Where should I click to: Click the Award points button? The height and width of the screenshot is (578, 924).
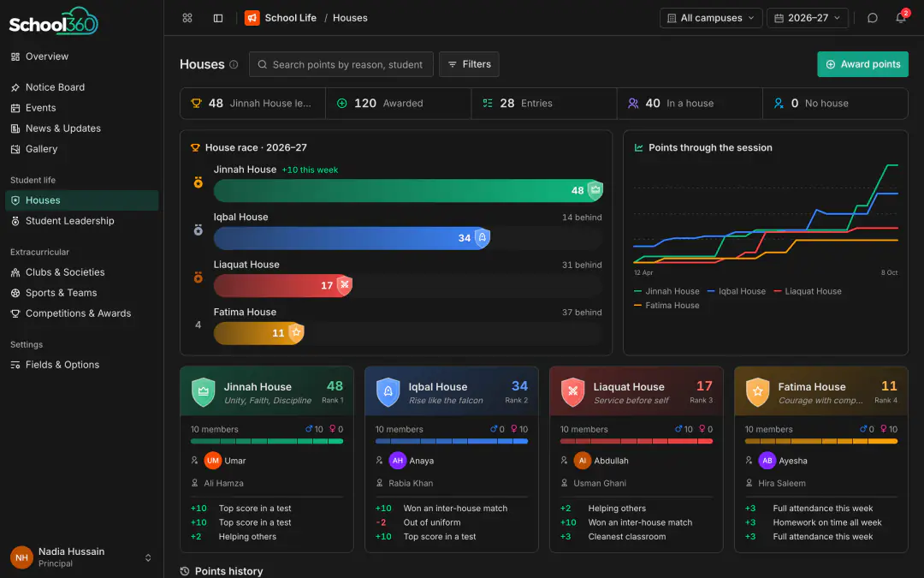pyautogui.click(x=862, y=64)
